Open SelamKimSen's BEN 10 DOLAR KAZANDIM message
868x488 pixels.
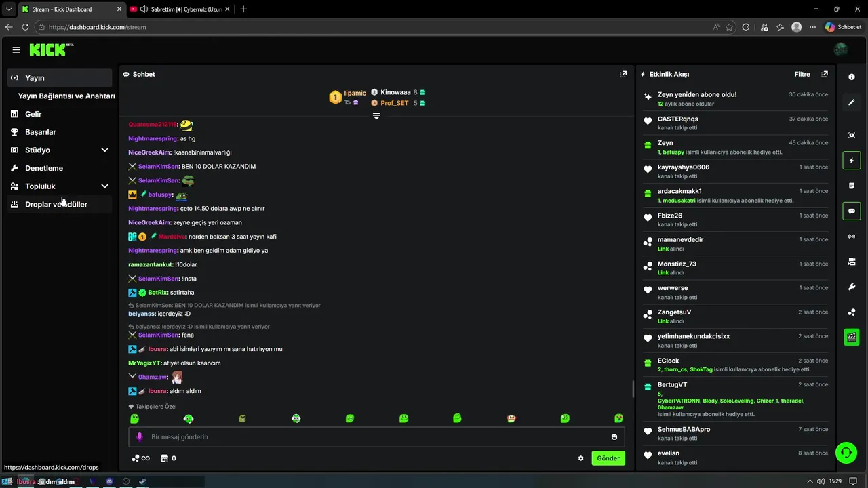pos(218,167)
